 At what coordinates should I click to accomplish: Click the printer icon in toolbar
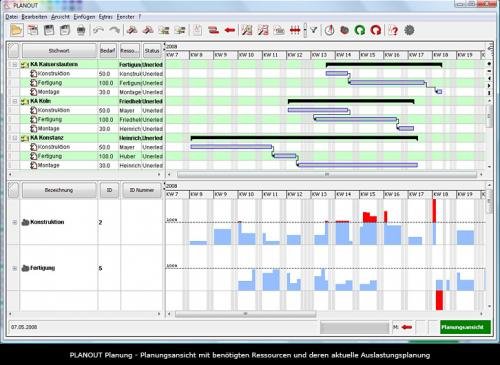pos(81,31)
